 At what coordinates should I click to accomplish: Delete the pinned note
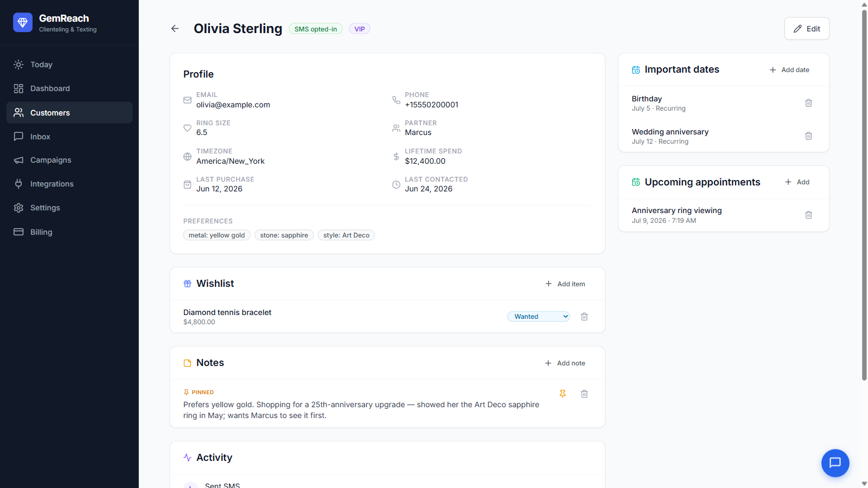[x=584, y=394]
